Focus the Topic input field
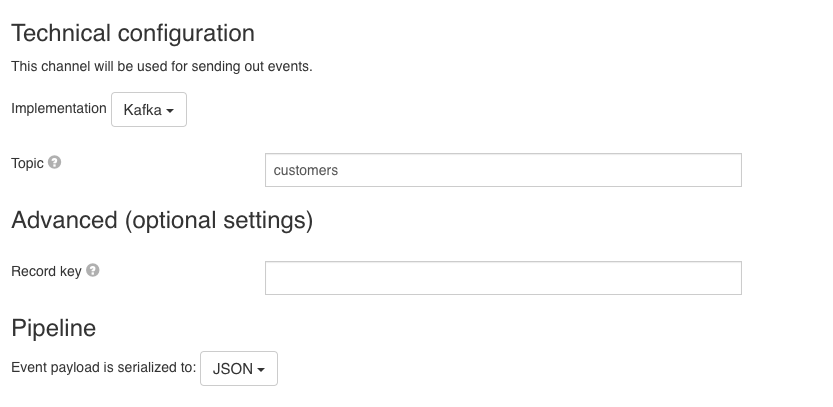Viewport: 833px width, 407px height. (502, 170)
